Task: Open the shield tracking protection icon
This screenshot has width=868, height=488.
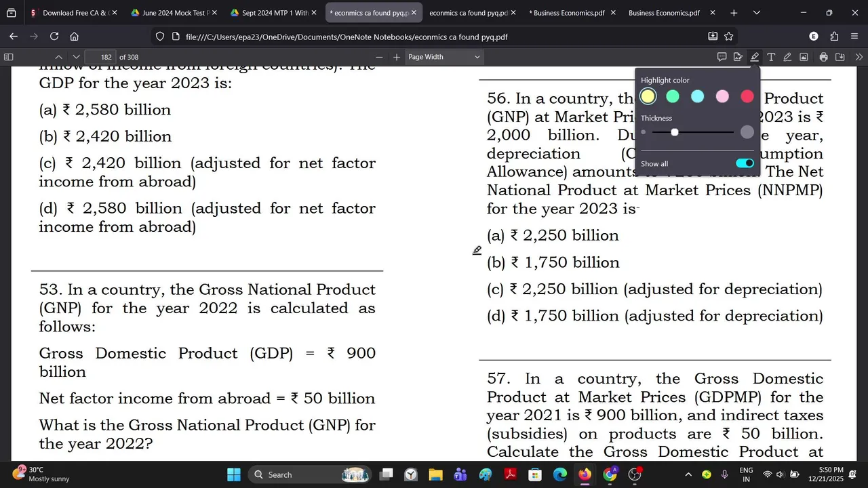Action: pyautogui.click(x=160, y=37)
